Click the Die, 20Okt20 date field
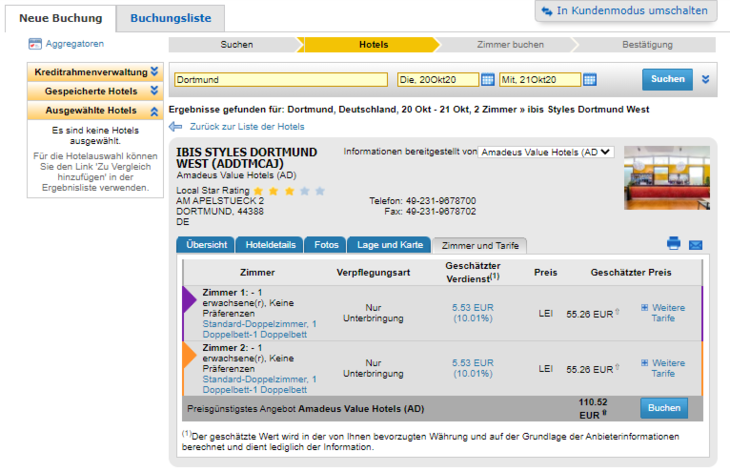The width and height of the screenshot is (730, 472). click(x=438, y=80)
